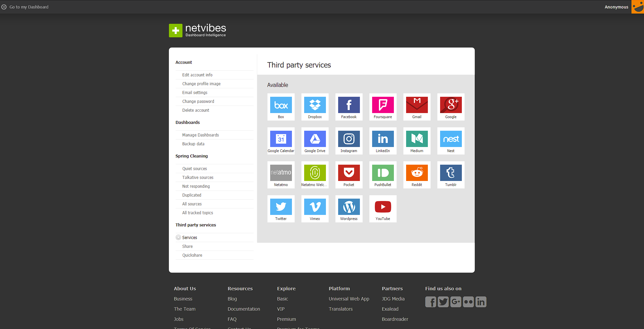Open the Dropbox service tile

pos(315,107)
